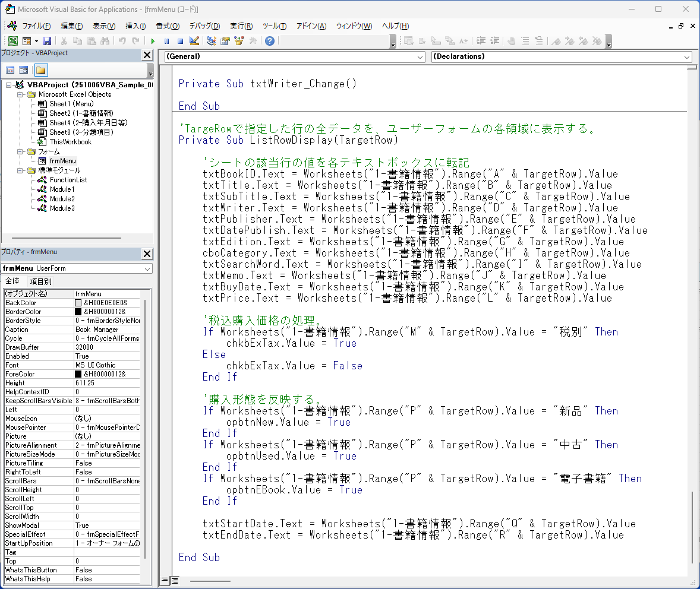This screenshot has height=589, width=700.
Task: Collapse the 標準モジュール folder node
Action: [x=18, y=170]
